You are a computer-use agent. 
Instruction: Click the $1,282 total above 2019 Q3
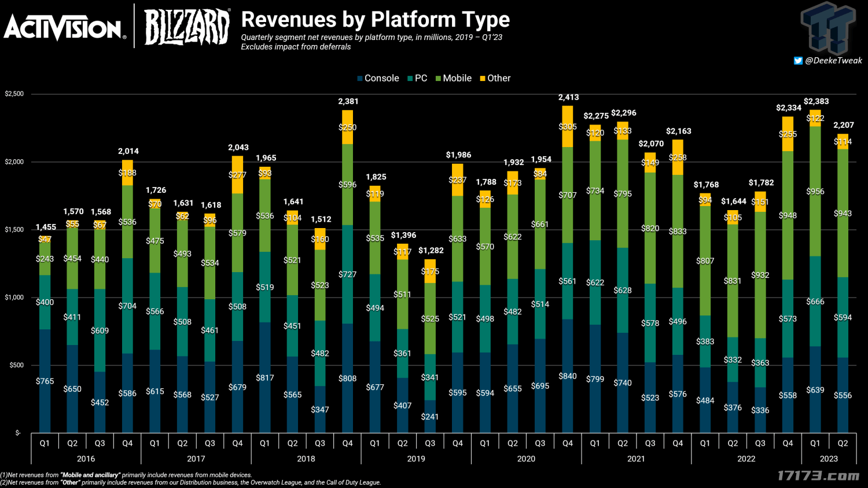(x=431, y=250)
